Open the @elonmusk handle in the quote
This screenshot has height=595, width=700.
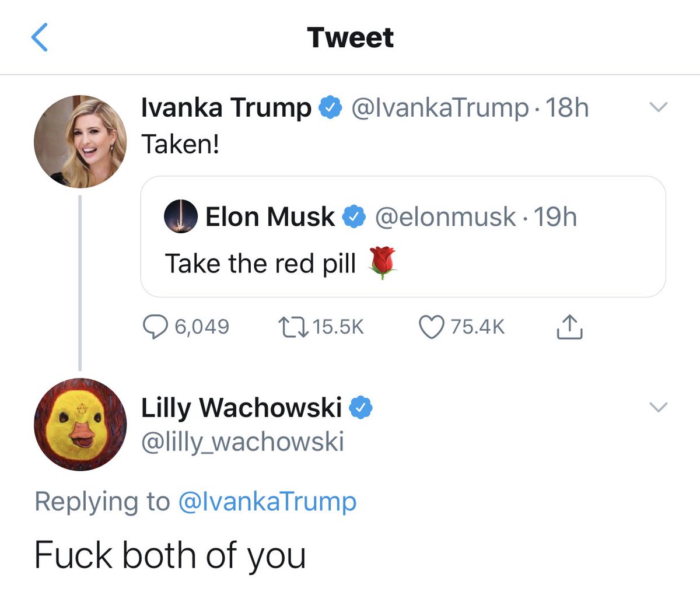click(445, 217)
